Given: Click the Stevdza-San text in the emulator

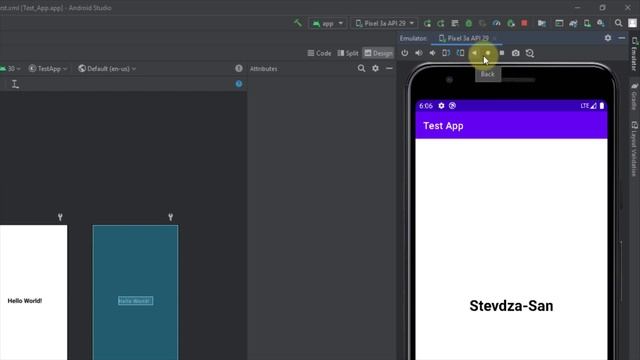Looking at the screenshot, I should (x=511, y=306).
